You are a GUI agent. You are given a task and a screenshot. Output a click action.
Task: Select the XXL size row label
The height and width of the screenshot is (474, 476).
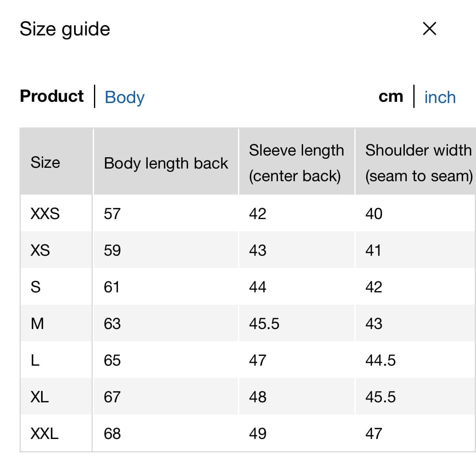(x=45, y=434)
